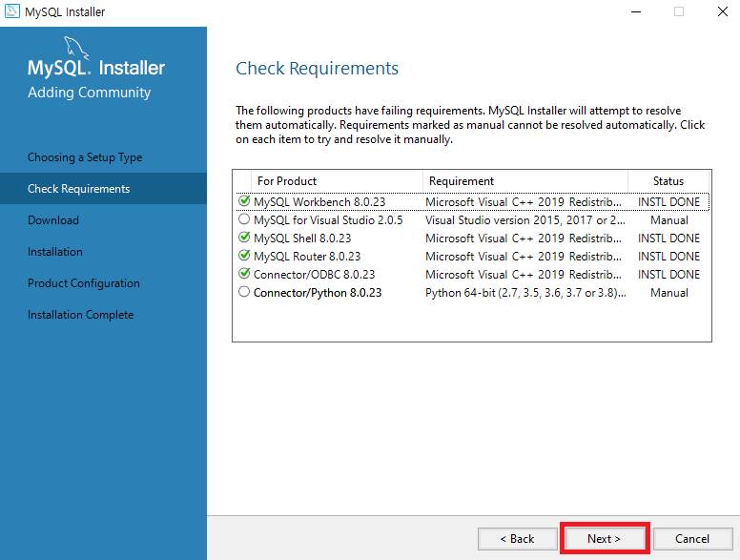Click green check icon for Connector/ODBC 8.0.23
Image resolution: width=740 pixels, height=560 pixels.
[244, 274]
